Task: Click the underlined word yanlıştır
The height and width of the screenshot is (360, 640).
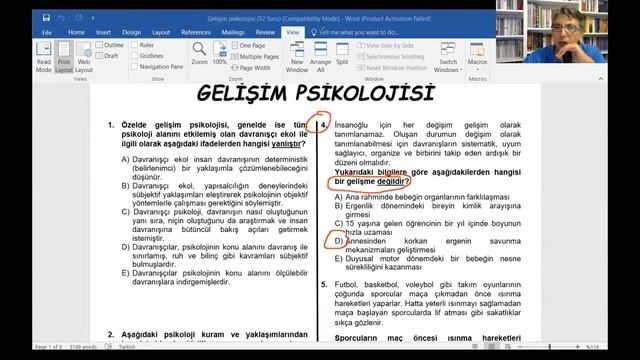Action: tap(286, 144)
